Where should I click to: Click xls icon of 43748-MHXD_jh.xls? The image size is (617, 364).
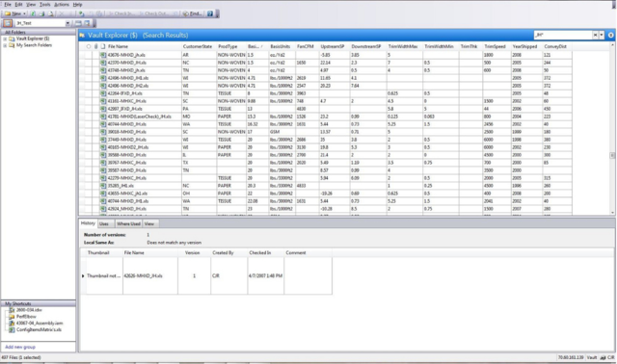click(103, 70)
